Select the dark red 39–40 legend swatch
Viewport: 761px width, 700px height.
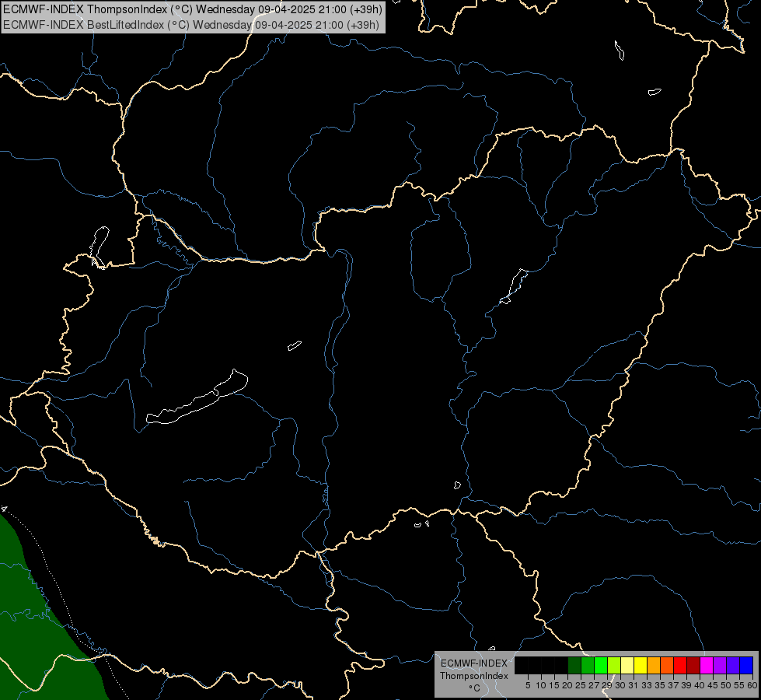pyautogui.click(x=693, y=665)
